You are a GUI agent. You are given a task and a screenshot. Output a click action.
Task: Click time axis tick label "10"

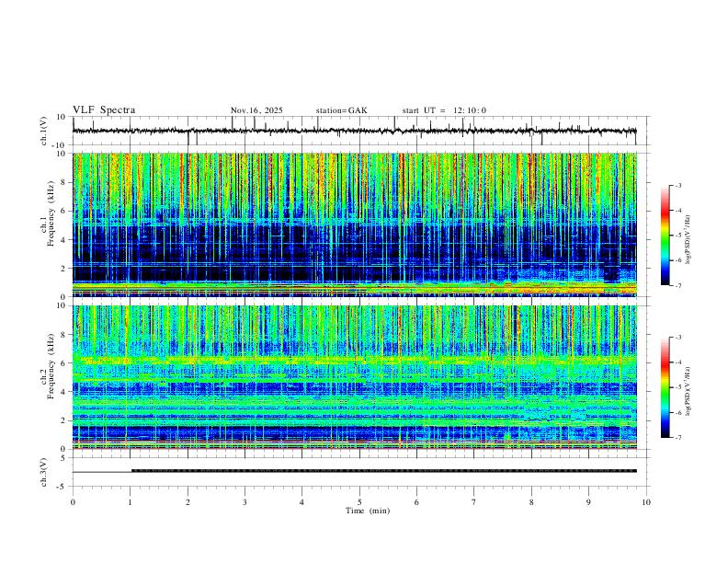[646, 502]
